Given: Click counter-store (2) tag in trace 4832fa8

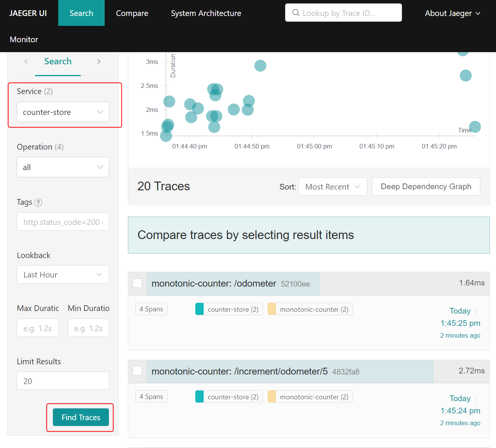Looking at the screenshot, I should (229, 397).
